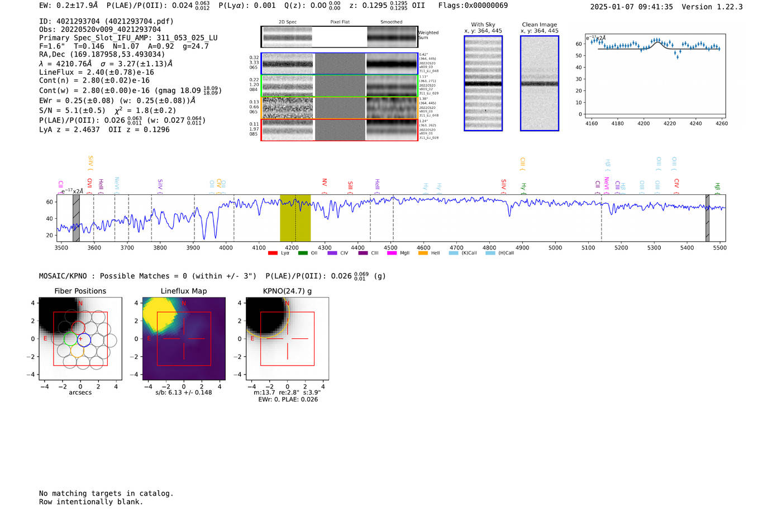Click the Obs: 20220520v009_4021293704 text
The width and height of the screenshot is (782, 532).
coord(100,30)
